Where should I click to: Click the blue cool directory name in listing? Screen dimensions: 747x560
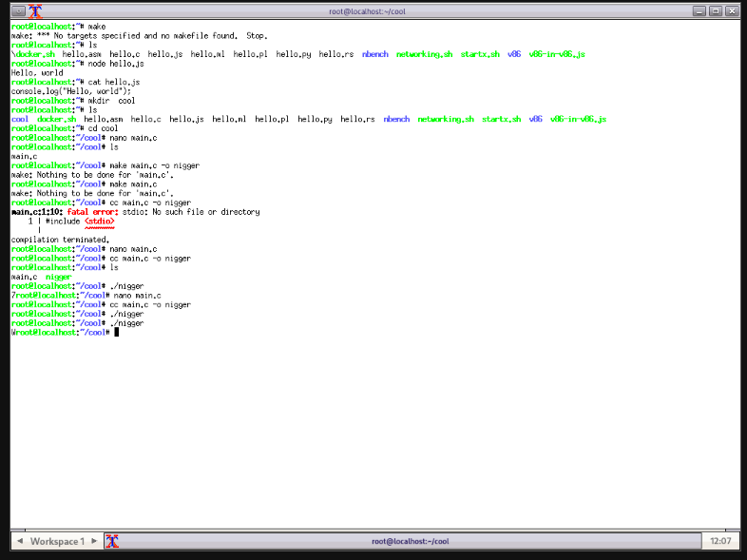click(19, 120)
